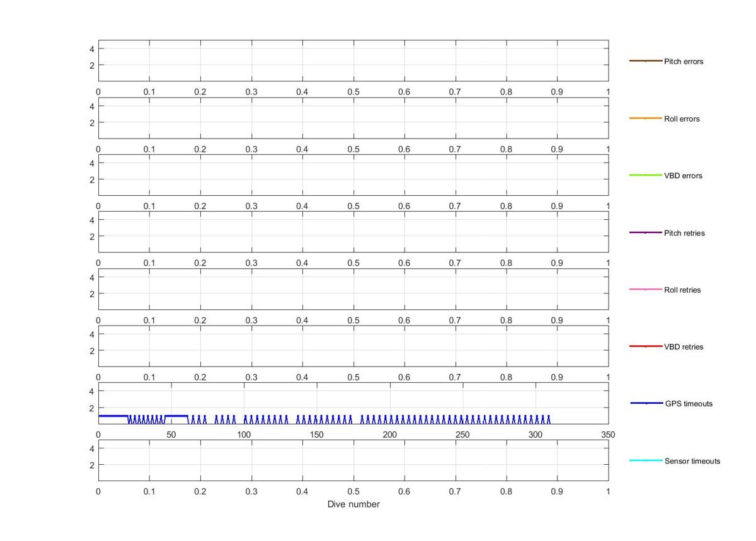Click the 200 tick label on GPS plot
756x541 pixels.
[x=390, y=435]
